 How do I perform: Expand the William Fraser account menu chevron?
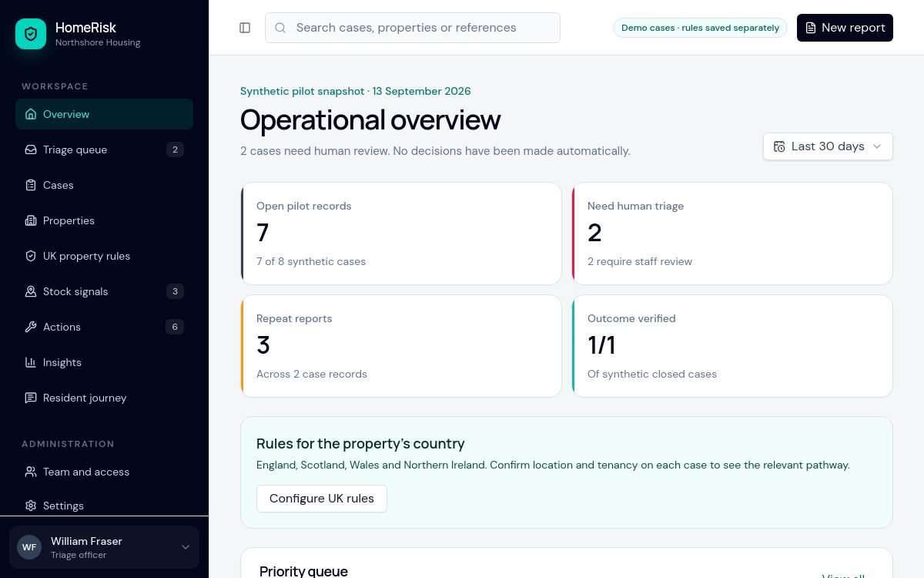click(186, 547)
